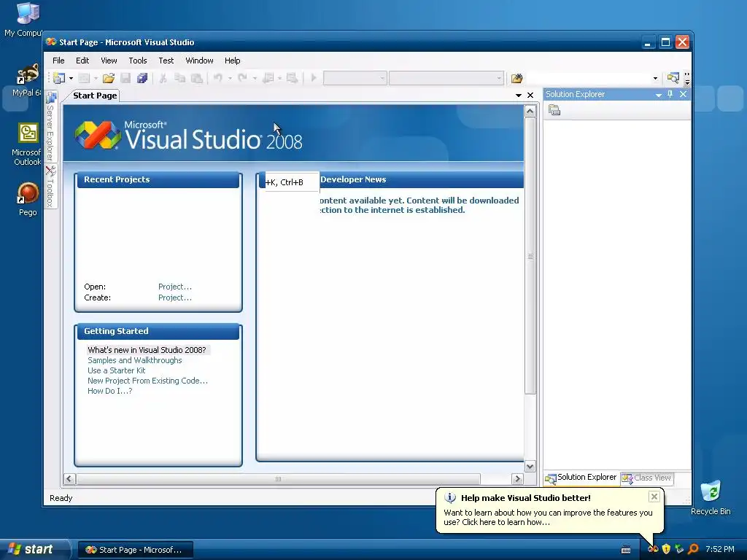
Task: Open the Solution Explorer window position dropdown
Action: pos(659,95)
